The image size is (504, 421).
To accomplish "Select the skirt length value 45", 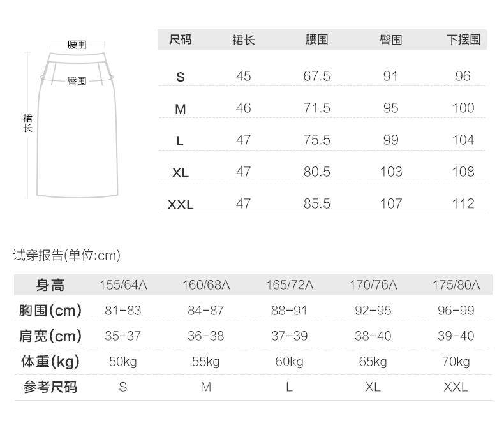I will (243, 77).
